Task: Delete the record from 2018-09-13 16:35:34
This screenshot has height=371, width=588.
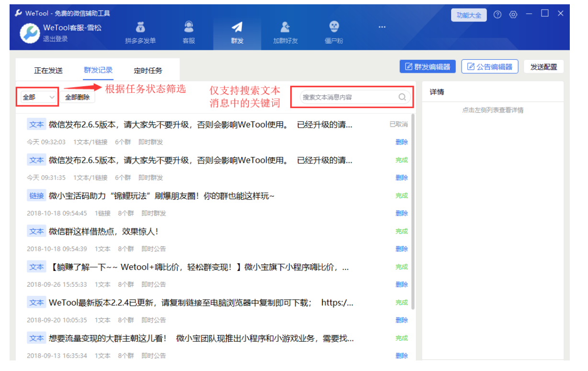Action: (402, 356)
